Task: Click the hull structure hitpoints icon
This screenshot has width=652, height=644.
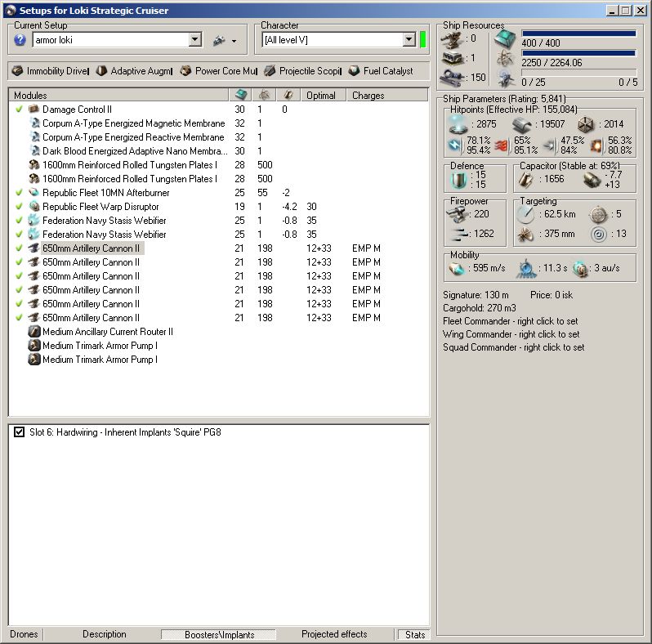Action: click(587, 124)
